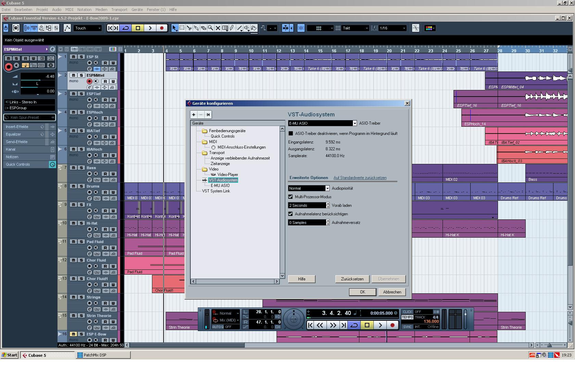Open the Transport menu
The height and width of the screenshot is (392, 575).
point(119,10)
